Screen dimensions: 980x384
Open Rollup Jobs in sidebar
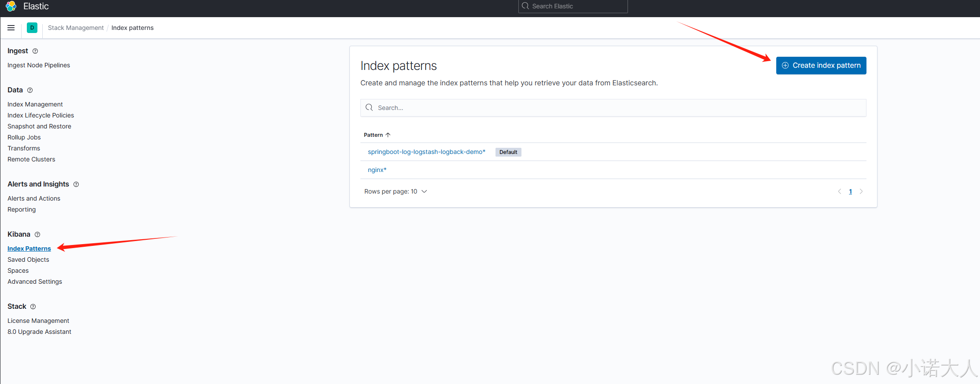[24, 137]
